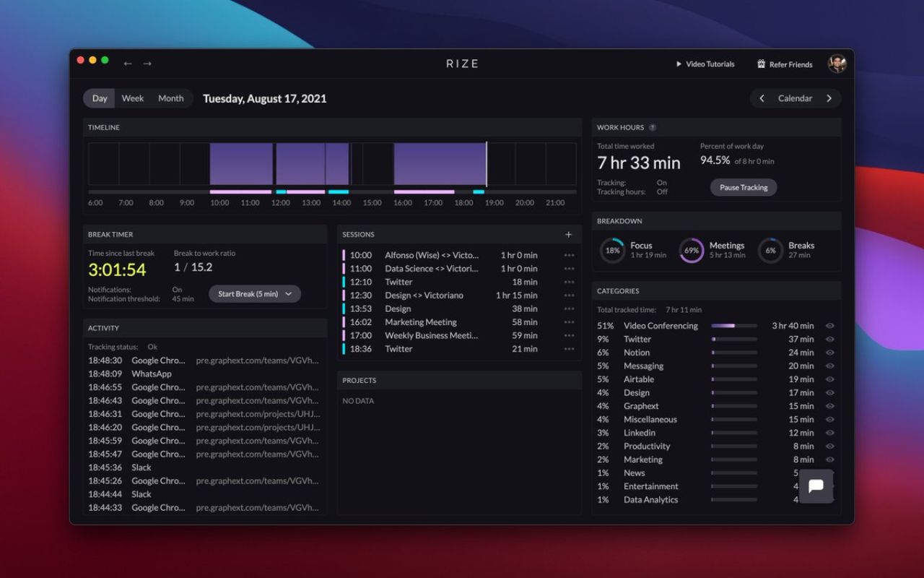Screen dimensions: 924x578
Task: Select the 18:45:36 Slack activity row
Action: 204,467
